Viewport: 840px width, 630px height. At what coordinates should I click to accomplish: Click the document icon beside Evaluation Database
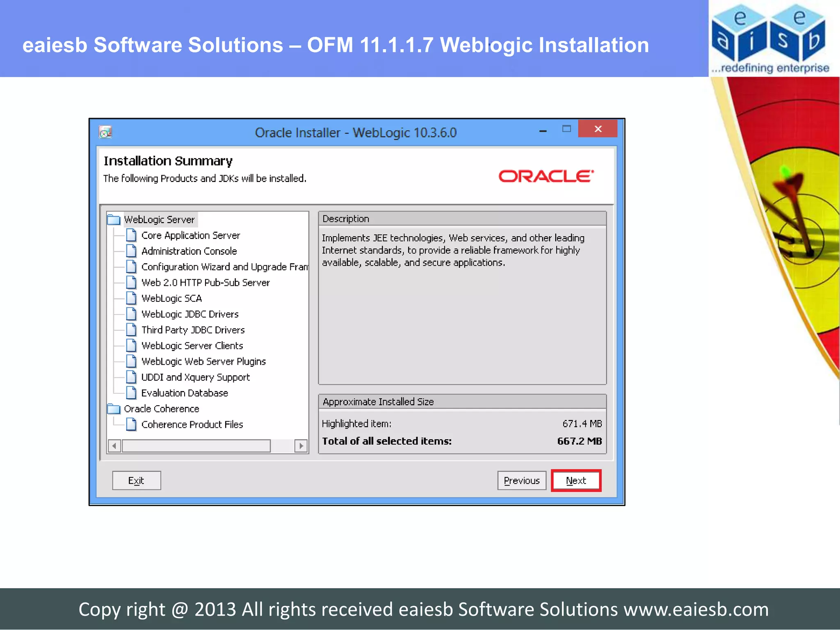pos(131,393)
